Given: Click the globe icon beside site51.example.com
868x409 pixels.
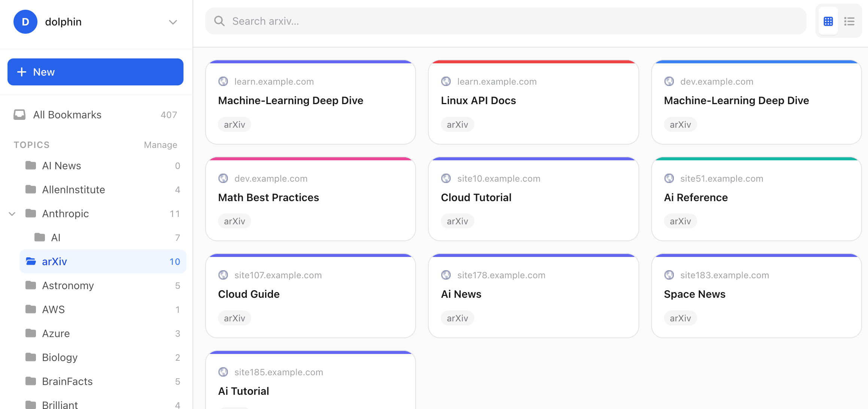Looking at the screenshot, I should click(669, 178).
